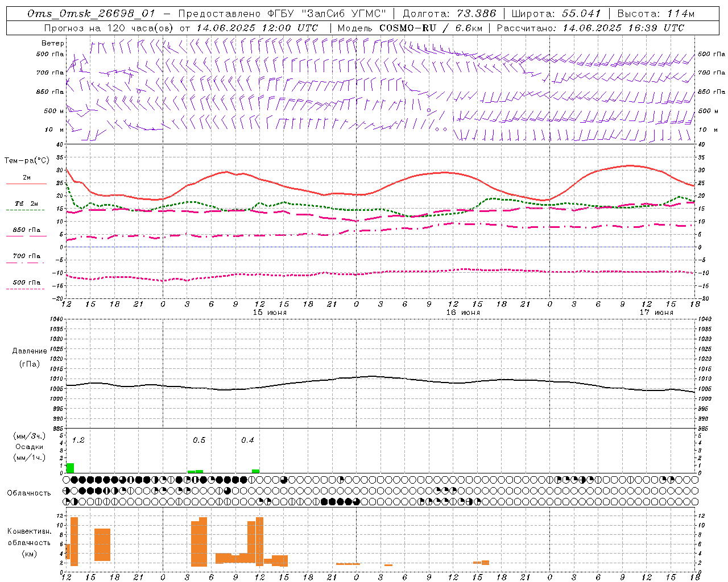This screenshot has height=582, width=728.
Task: Select the provider text 'ФГБУ "ЗапСиб УГМС"'
Action: tap(326, 14)
